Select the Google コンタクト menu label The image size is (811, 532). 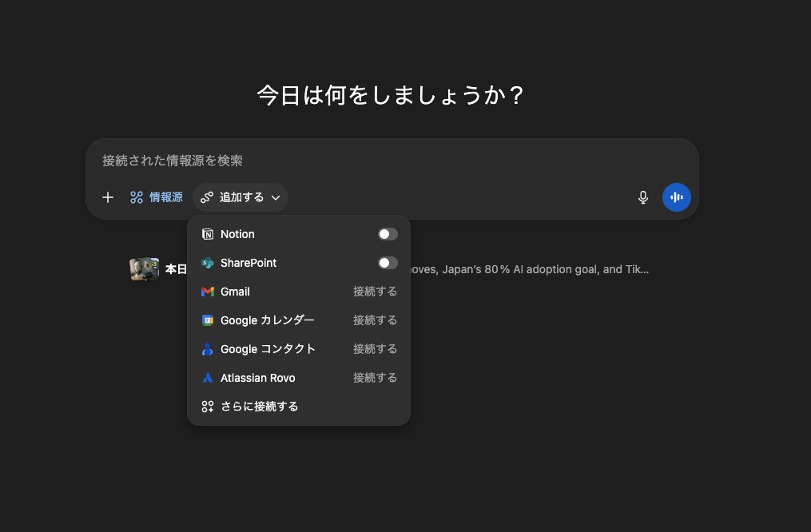(268, 350)
